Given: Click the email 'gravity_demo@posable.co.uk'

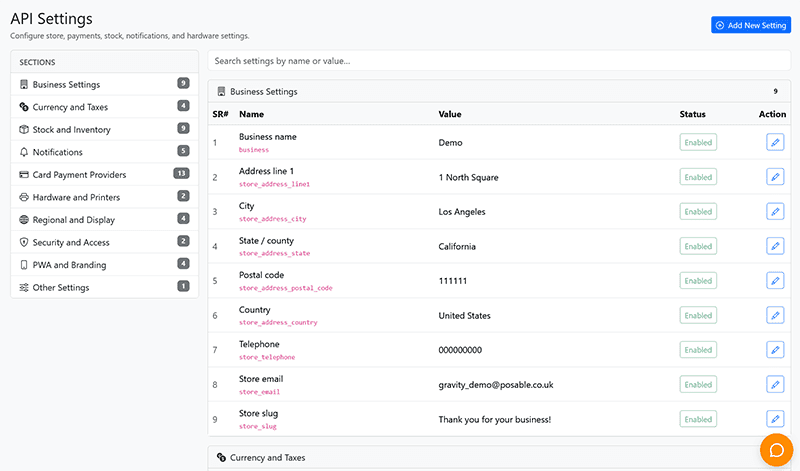Looking at the screenshot, I should 496,385.
